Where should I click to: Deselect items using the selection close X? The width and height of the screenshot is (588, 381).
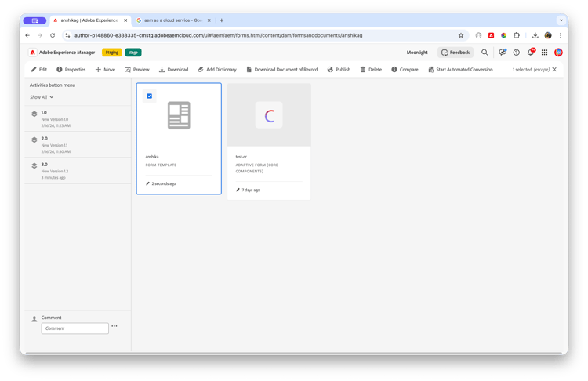[x=554, y=69]
